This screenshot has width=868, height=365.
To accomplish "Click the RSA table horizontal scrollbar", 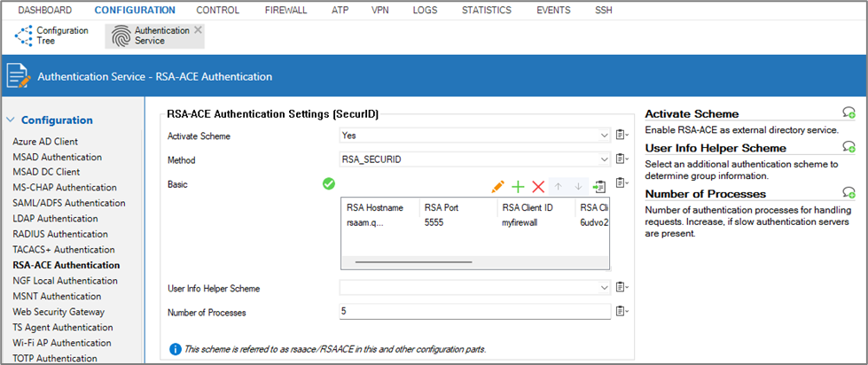I will 413,262.
